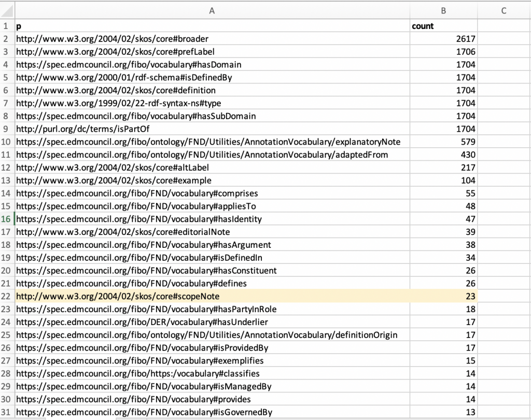Click count value 1706
531x420 pixels.
(x=444, y=52)
